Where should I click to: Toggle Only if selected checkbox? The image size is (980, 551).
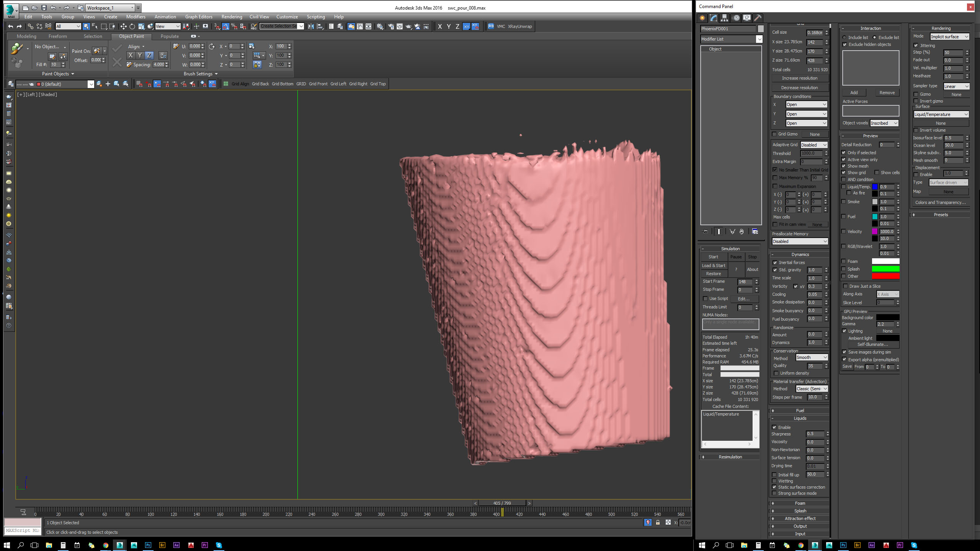844,153
